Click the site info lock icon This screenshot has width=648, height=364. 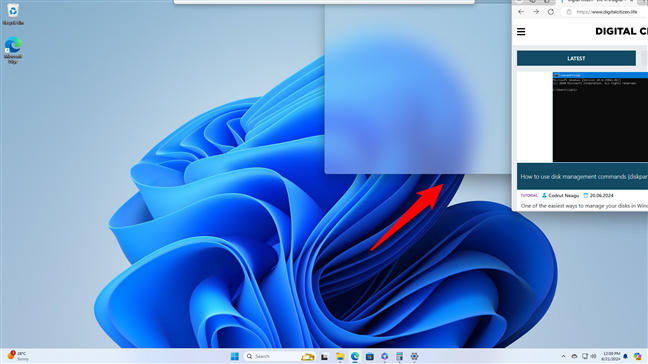click(x=569, y=12)
